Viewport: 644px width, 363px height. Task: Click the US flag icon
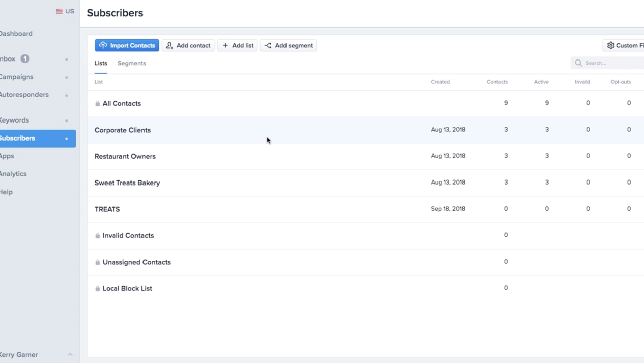59,11
